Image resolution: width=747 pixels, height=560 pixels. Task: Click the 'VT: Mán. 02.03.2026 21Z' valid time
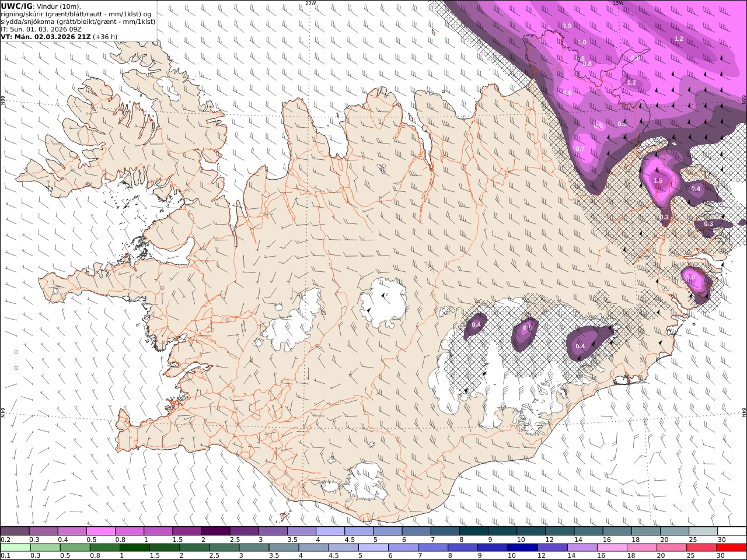(x=46, y=36)
